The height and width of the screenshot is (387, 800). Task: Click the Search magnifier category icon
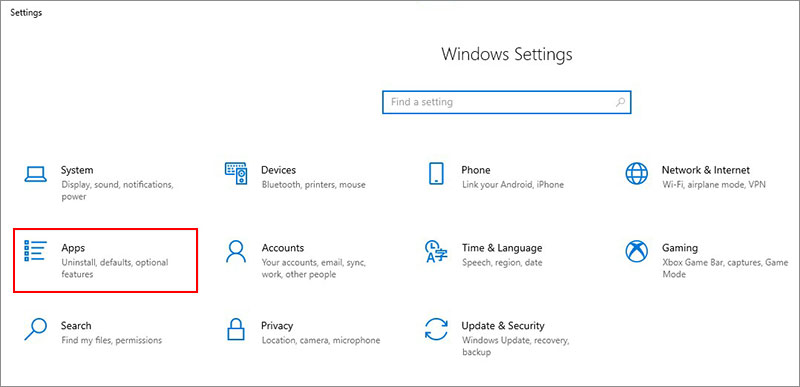pyautogui.click(x=35, y=329)
